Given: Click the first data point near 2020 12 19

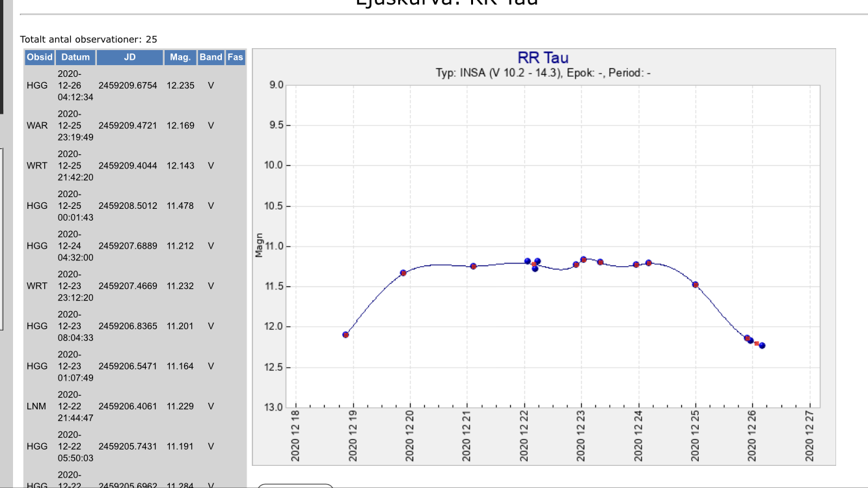Looking at the screenshot, I should (346, 334).
